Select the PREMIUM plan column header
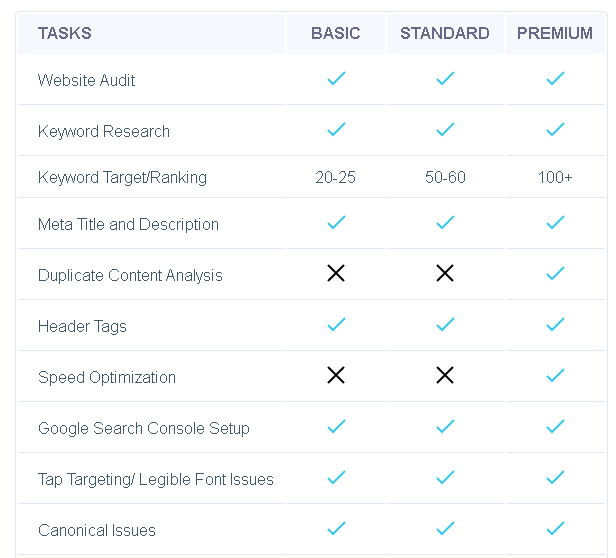Screen dimensions: 616x558 point(555,33)
